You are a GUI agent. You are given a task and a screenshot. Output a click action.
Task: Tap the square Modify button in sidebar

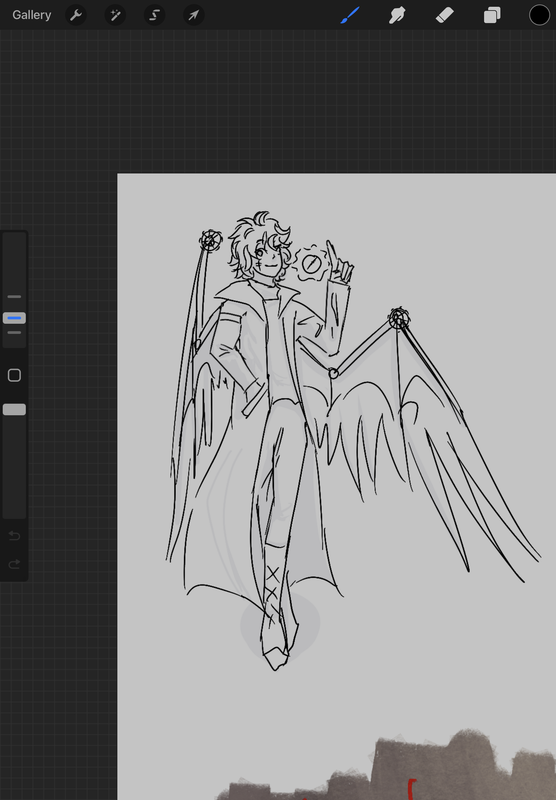(14, 376)
